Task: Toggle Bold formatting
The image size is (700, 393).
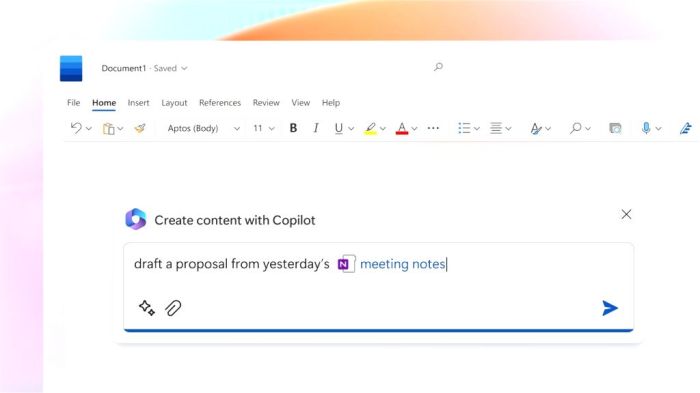Action: pos(293,128)
